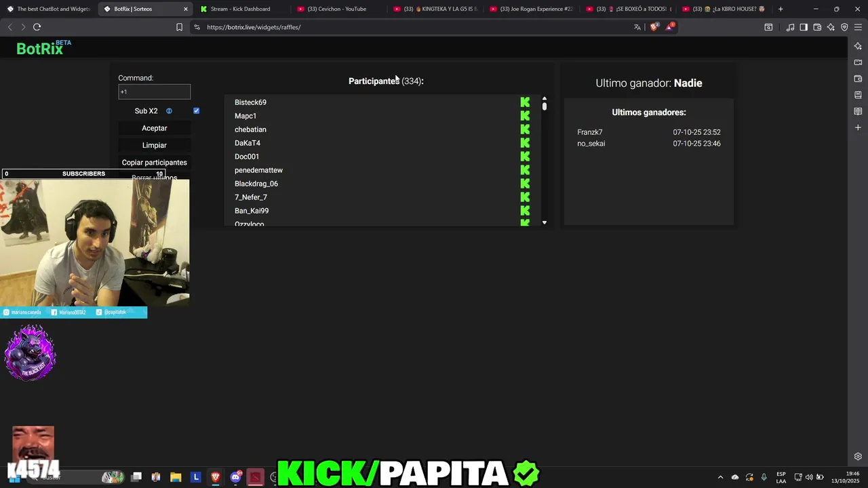The height and width of the screenshot is (488, 868).
Task: Switch to the Joe Rogan Experience tab
Action: click(532, 9)
